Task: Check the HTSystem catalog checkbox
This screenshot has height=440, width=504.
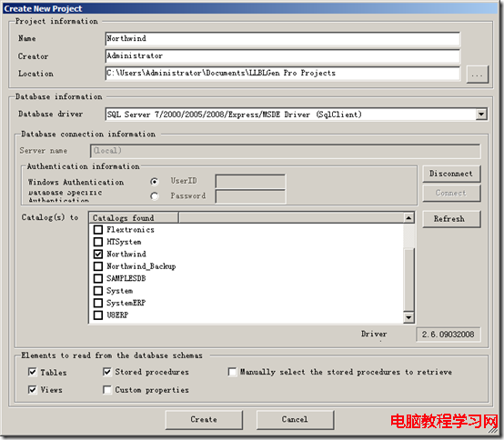Action: (98, 242)
